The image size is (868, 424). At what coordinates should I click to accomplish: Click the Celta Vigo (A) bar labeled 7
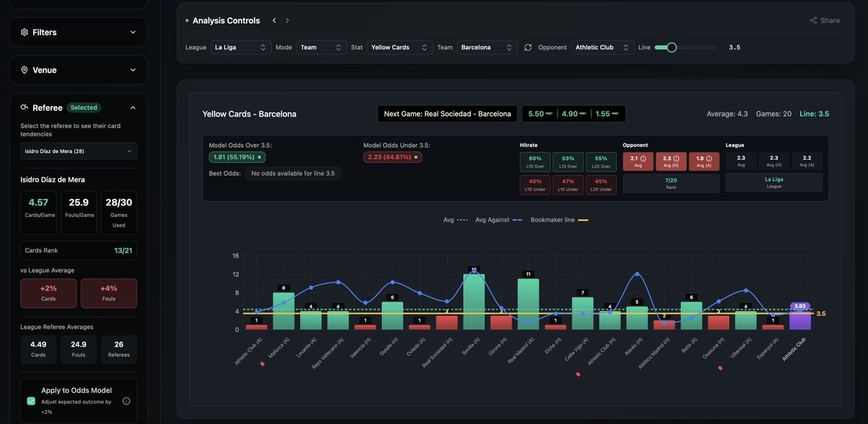coord(582,313)
